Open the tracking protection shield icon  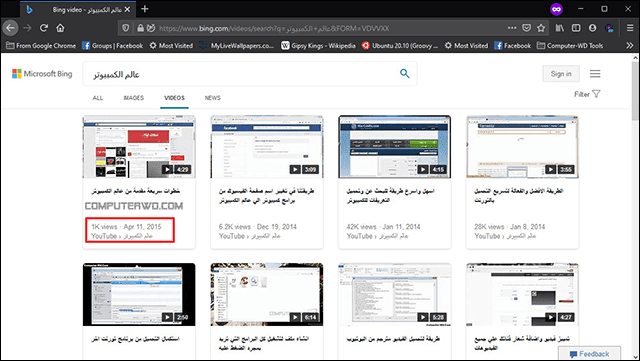(126, 28)
